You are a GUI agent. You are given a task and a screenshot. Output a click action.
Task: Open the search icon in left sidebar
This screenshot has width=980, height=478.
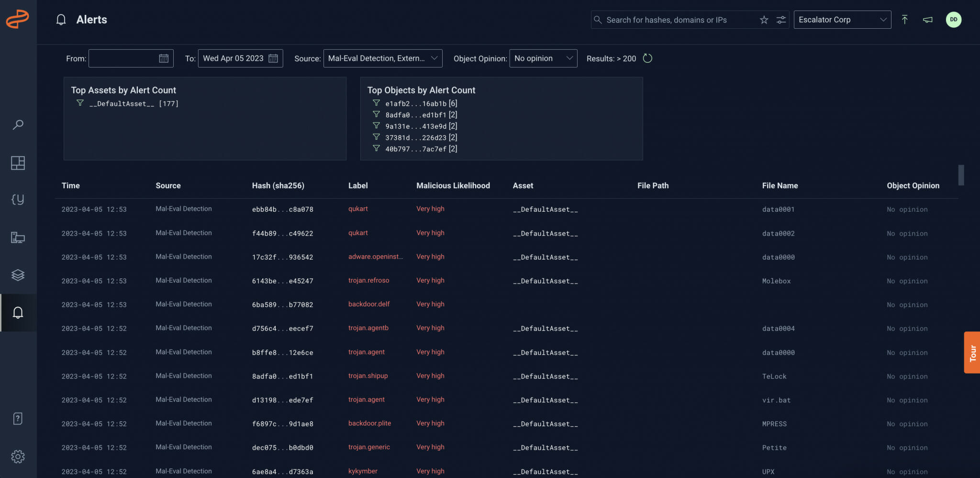pyautogui.click(x=18, y=125)
